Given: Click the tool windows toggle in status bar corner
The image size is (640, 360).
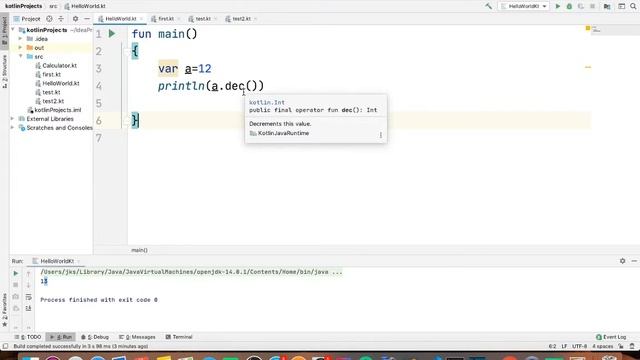Looking at the screenshot, I should tap(5, 346).
